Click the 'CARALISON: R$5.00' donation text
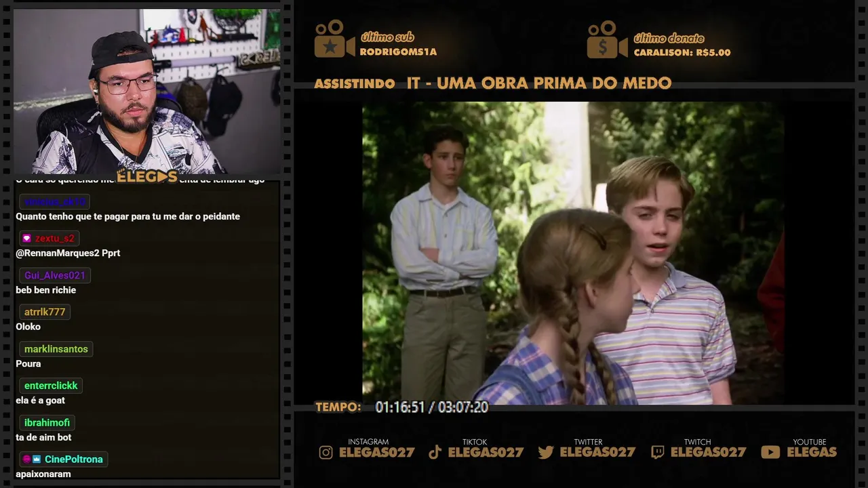Screen dimensions: 868x488 [682, 52]
